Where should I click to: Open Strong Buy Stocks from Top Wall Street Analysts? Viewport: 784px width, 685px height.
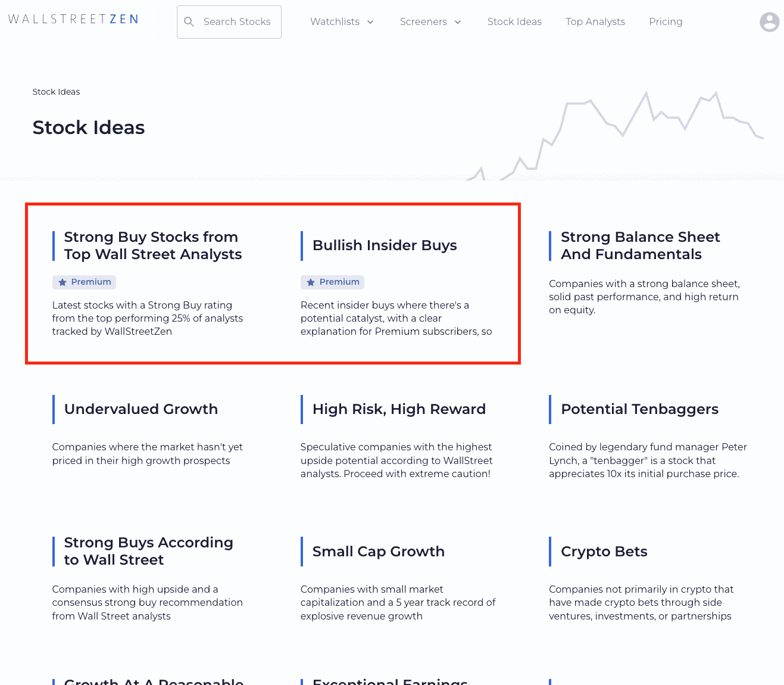pos(153,245)
